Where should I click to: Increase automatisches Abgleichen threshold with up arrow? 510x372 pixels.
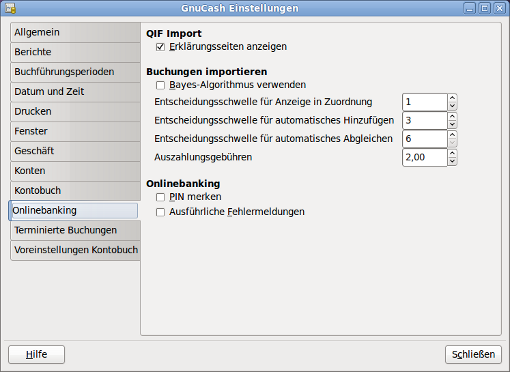point(452,135)
